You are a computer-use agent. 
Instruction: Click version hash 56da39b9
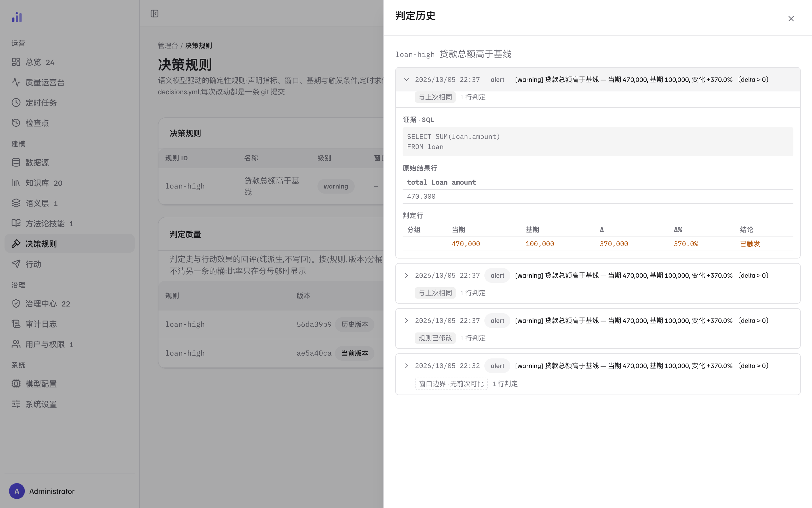point(314,325)
